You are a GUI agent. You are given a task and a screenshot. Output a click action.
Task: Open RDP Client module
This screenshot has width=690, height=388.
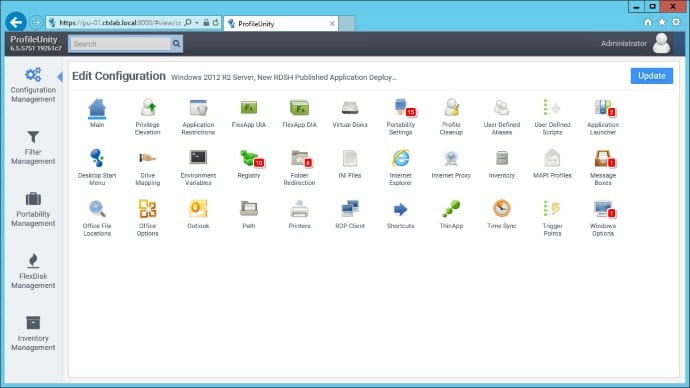(350, 214)
